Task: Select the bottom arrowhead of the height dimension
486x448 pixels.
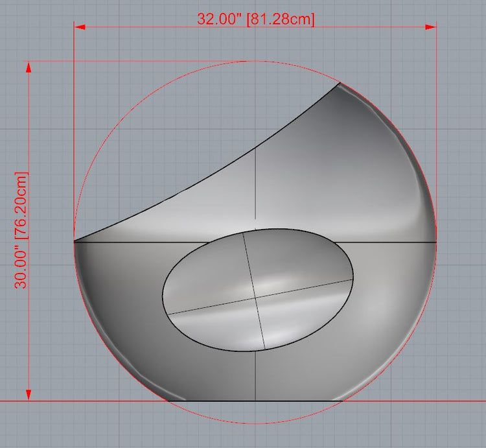Action: point(29,395)
